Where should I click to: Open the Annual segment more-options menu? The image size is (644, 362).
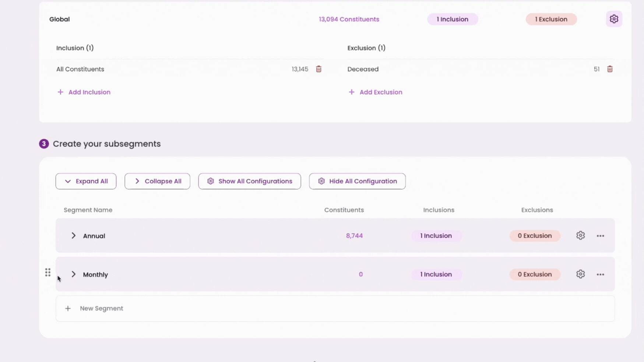pos(600,236)
